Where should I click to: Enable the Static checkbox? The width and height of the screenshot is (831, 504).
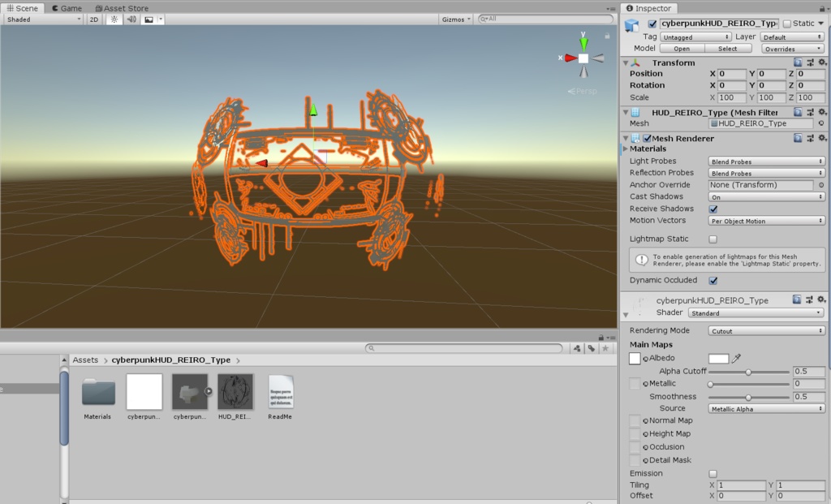point(787,24)
